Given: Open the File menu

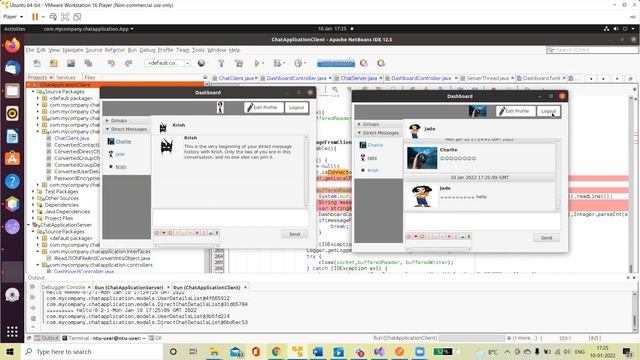Looking at the screenshot, I should tap(30, 50).
